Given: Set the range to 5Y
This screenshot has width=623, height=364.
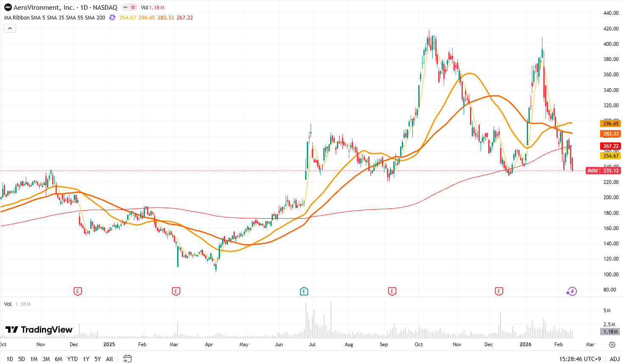Looking at the screenshot, I should click(97, 359).
